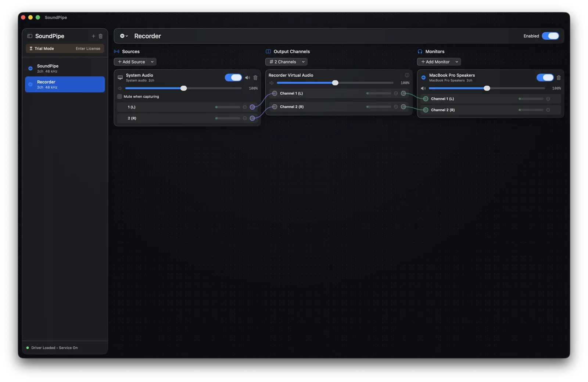This screenshot has width=588, height=382.
Task: Click output Channel 1 (L) level meter
Action: tap(379, 93)
